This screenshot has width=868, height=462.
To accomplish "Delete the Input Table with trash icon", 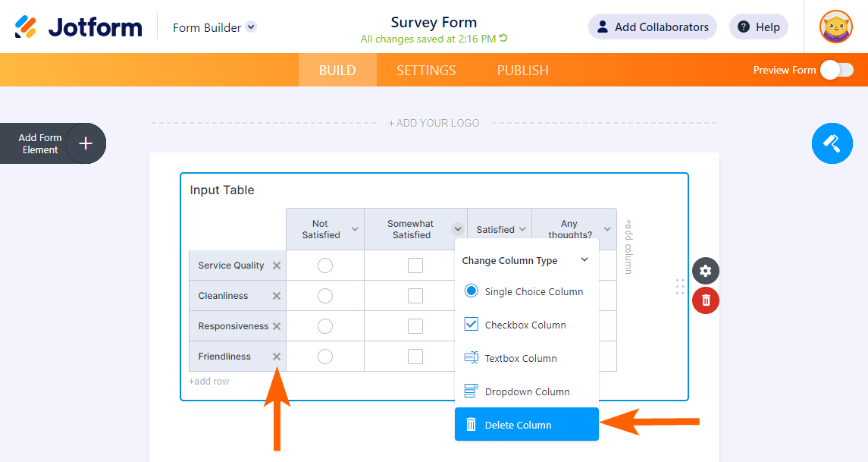I will click(x=706, y=300).
